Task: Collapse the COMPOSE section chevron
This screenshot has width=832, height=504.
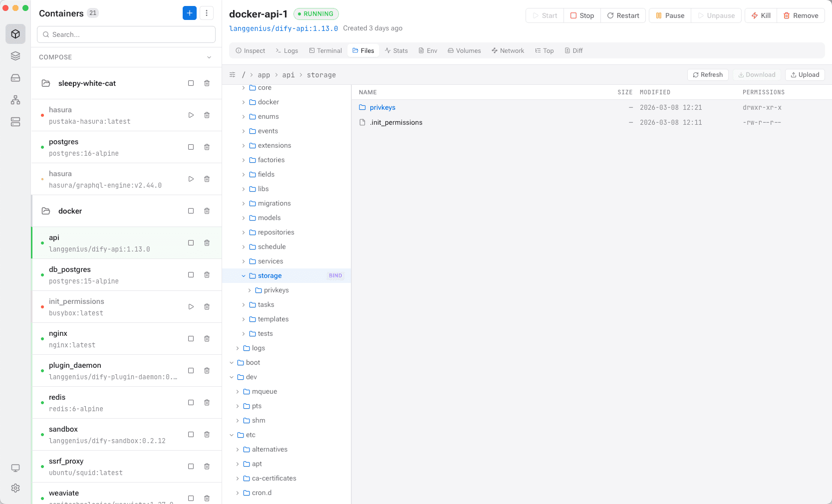Action: pos(209,57)
